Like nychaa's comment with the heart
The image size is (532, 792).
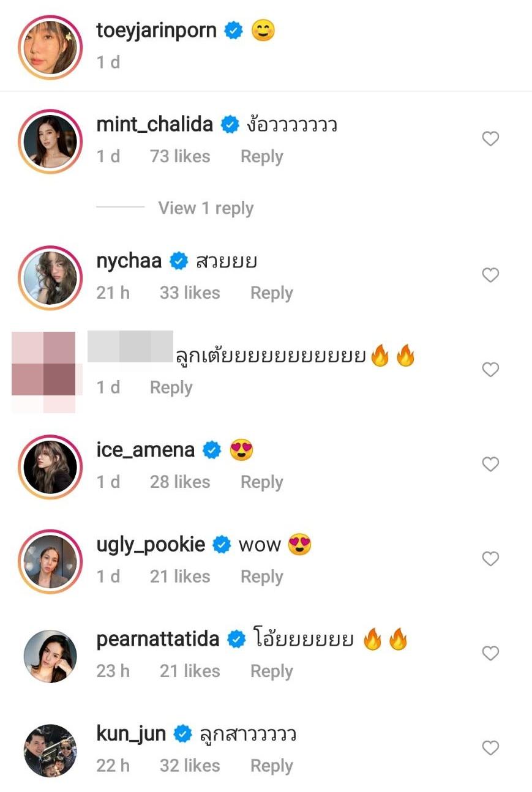point(490,275)
